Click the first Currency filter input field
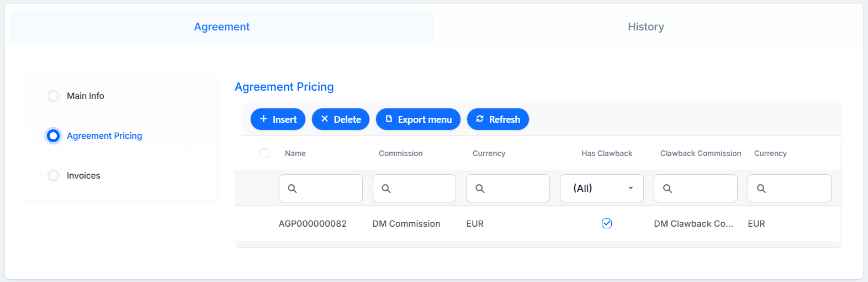868x282 pixels. tap(508, 189)
